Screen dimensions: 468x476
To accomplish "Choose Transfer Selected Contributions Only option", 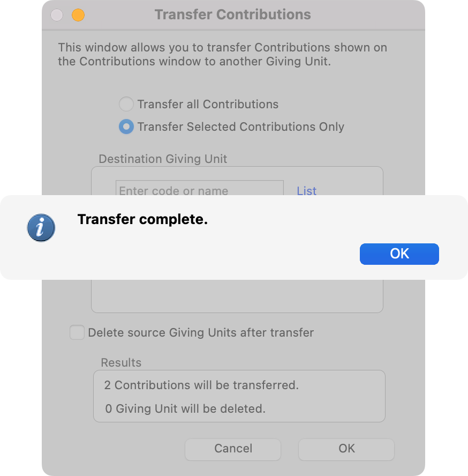I will click(x=126, y=127).
